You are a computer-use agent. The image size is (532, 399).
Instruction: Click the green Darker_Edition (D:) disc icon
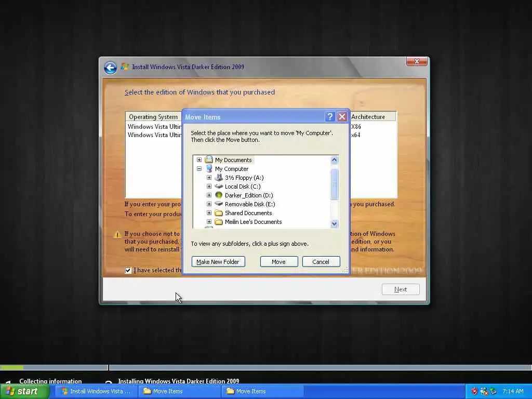tap(219, 195)
